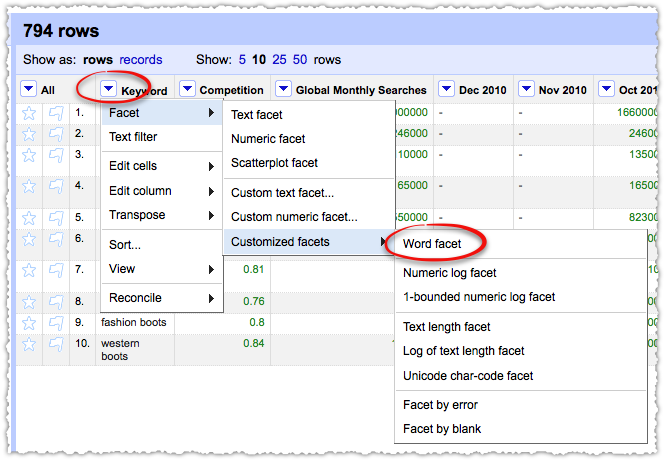Select Text facet
Image resolution: width=664 pixels, height=460 pixels.
click(x=309, y=115)
